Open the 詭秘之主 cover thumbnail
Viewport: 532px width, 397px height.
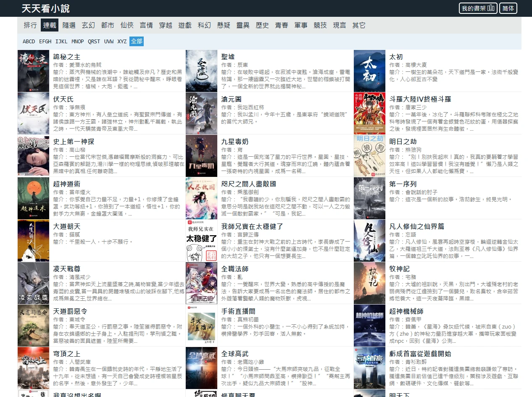tap(33, 71)
